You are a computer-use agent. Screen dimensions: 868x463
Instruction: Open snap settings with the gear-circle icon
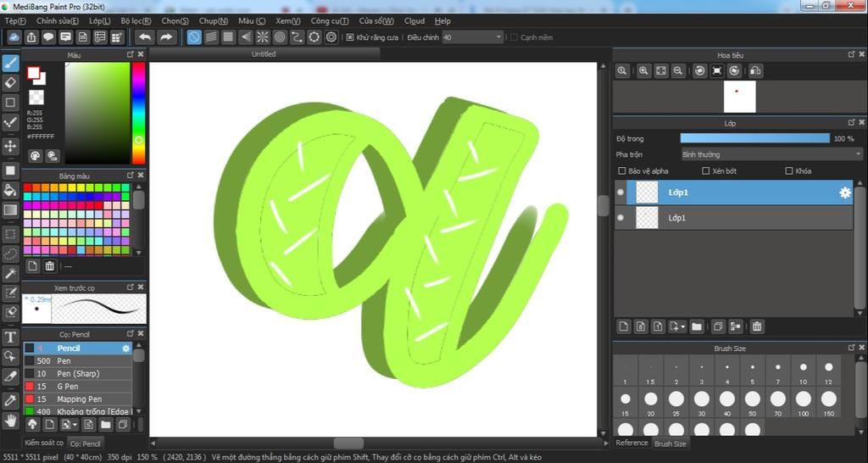331,37
